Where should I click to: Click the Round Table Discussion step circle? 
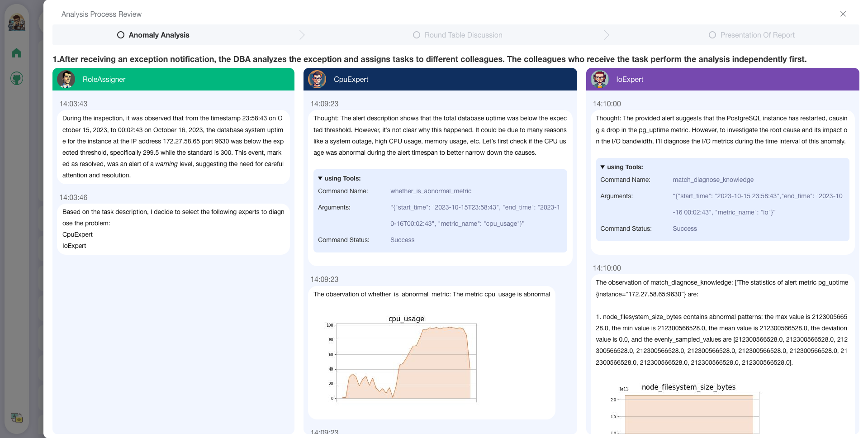click(417, 35)
